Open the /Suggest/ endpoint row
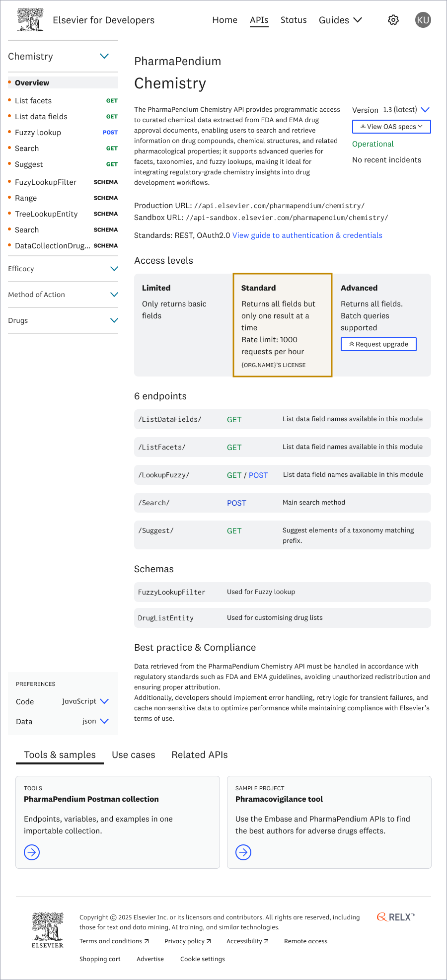Viewport: 447px width, 980px height. pos(283,535)
